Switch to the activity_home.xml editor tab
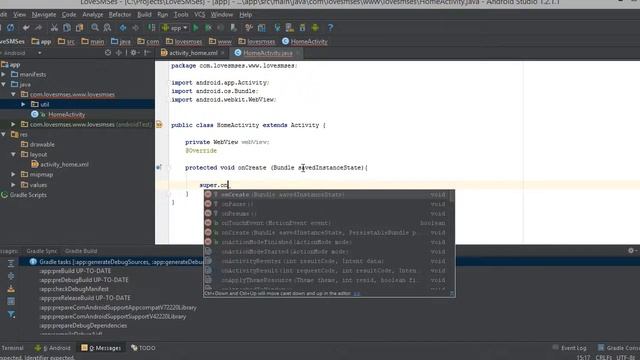Image resolution: width=640 pixels, height=360 pixels. coord(193,53)
